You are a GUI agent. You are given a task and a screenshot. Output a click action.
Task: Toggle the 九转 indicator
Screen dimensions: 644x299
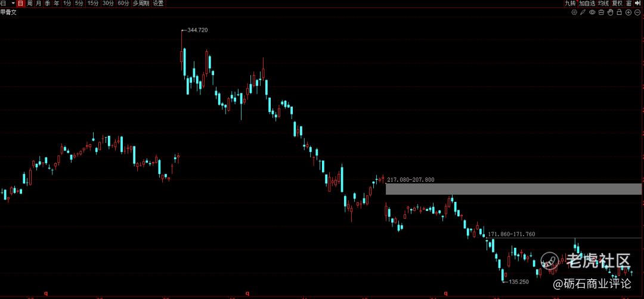570,4
